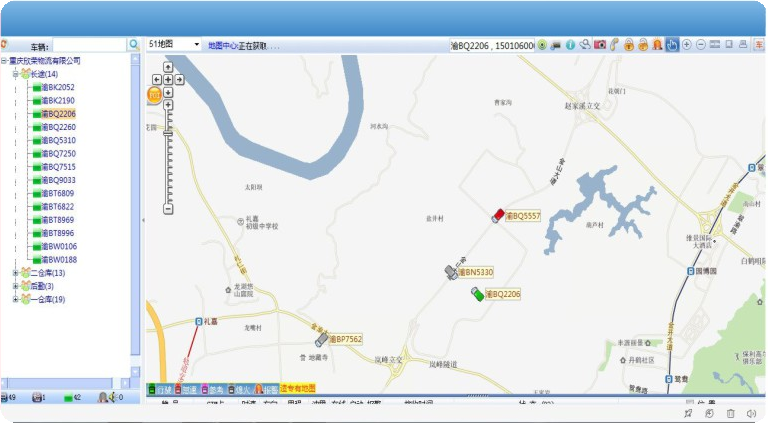Collapse the 长途(14) group
This screenshot has height=423, width=768.
(x=15, y=74)
